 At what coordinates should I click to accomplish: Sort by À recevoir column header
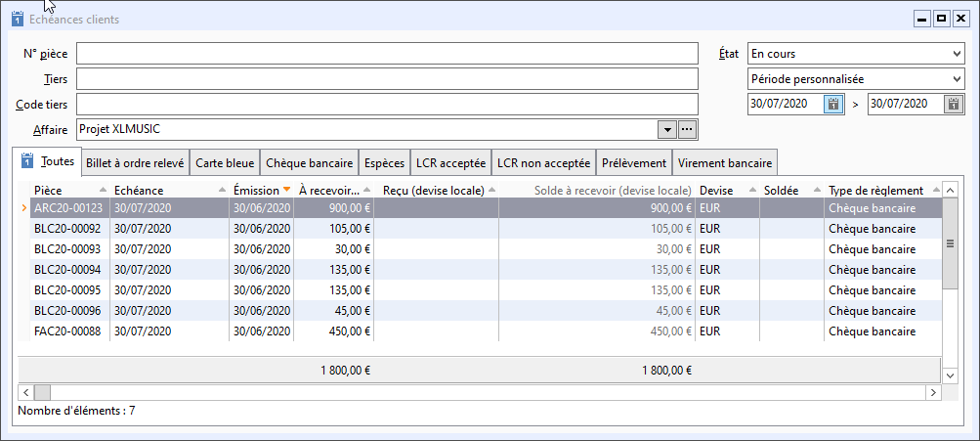tap(334, 190)
